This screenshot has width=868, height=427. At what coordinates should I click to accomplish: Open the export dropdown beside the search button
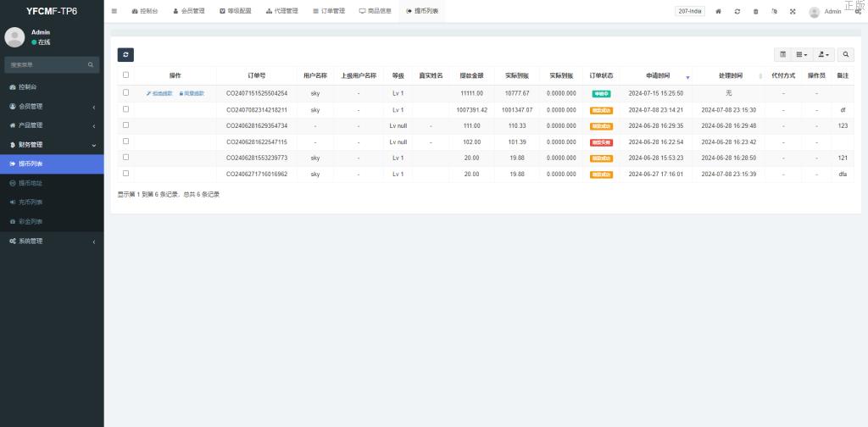[823, 54]
